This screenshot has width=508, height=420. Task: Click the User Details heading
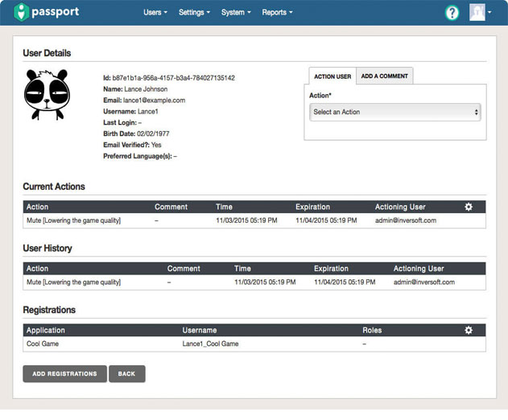pos(47,53)
